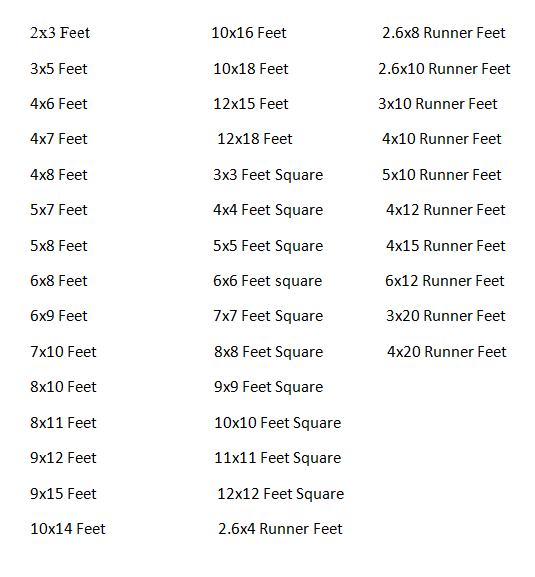This screenshot has height=577, width=535.
Task: Select the 10x16 Feet size
Action: click(249, 33)
